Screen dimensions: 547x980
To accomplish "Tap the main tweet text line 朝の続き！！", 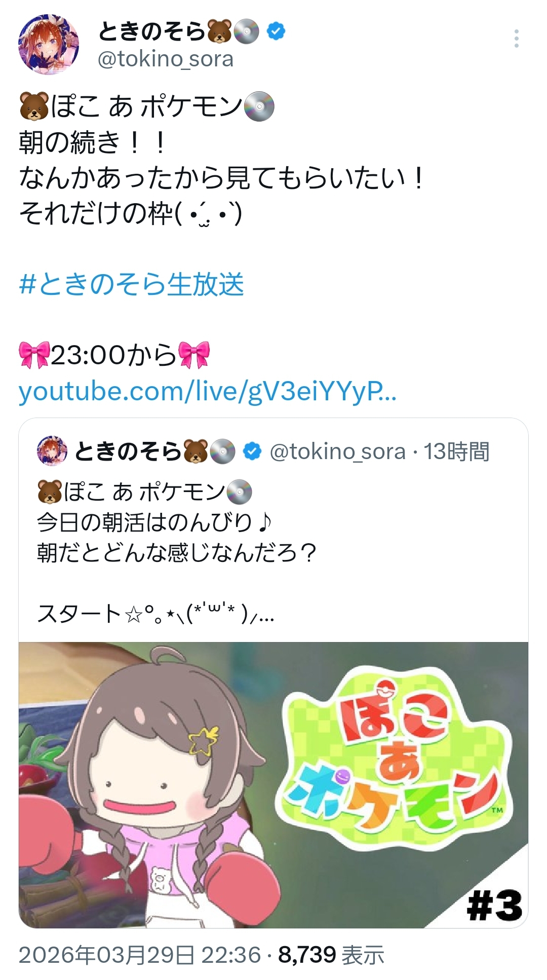I will click(93, 142).
